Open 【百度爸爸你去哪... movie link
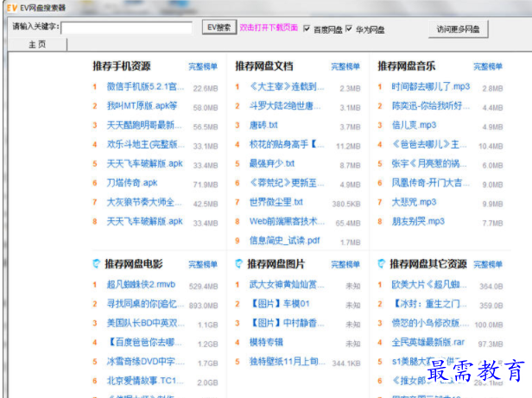The width and height of the screenshot is (532, 398). (x=144, y=343)
